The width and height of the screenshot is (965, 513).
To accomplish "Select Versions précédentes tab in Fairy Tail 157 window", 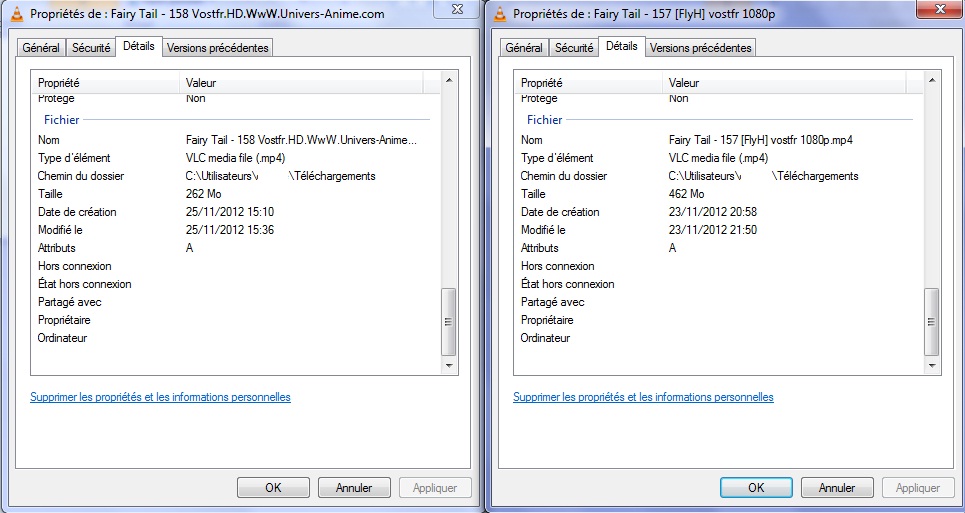I will click(x=701, y=48).
